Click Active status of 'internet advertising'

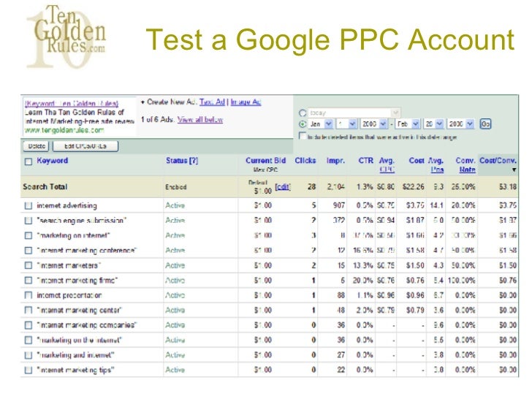click(x=175, y=205)
